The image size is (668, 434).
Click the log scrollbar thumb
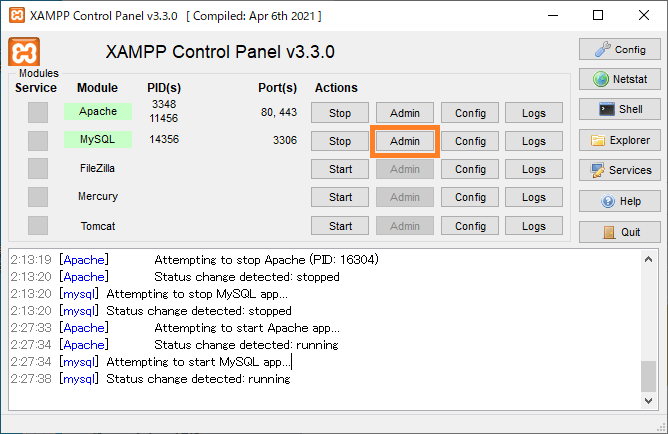tap(648, 376)
